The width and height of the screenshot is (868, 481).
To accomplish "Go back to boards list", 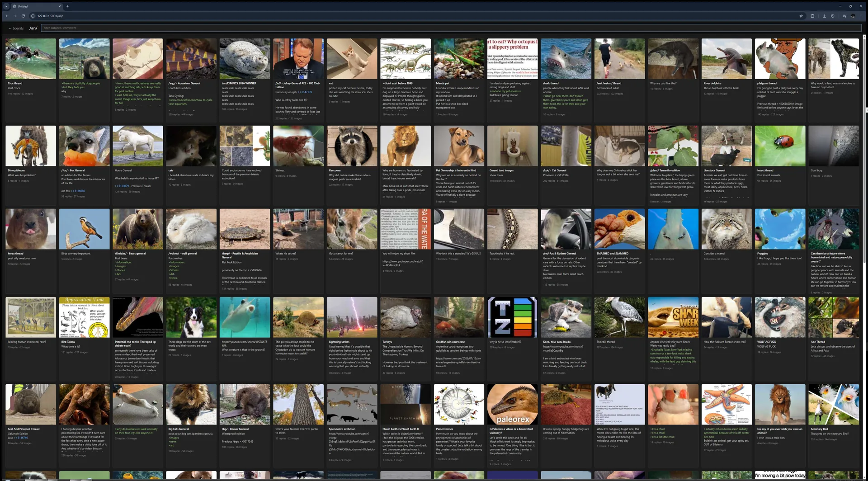I will [x=16, y=28].
